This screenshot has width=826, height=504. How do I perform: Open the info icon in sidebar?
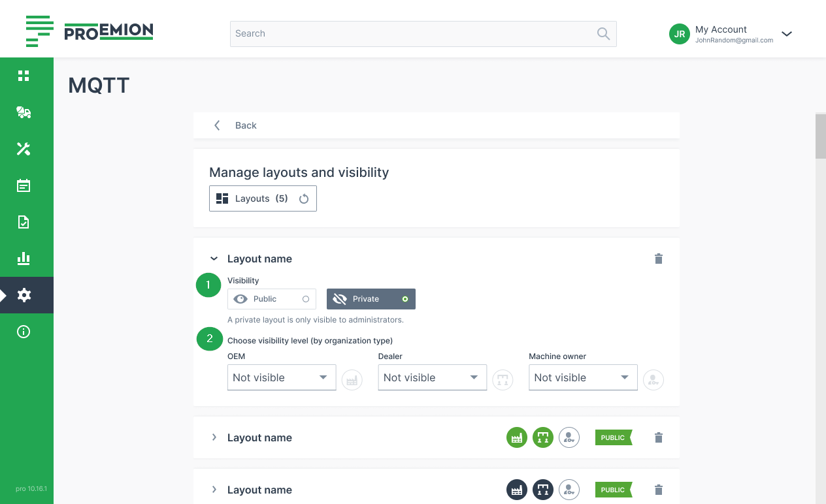coord(24,332)
